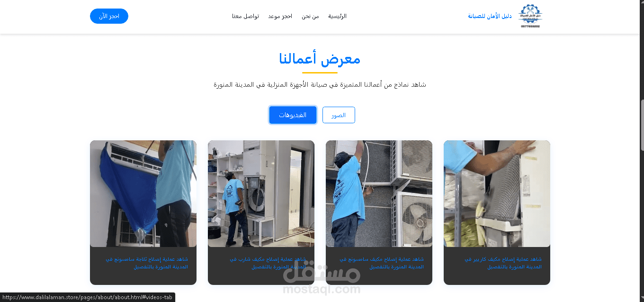
Task: Select the الفيديوهات tab
Action: click(293, 115)
